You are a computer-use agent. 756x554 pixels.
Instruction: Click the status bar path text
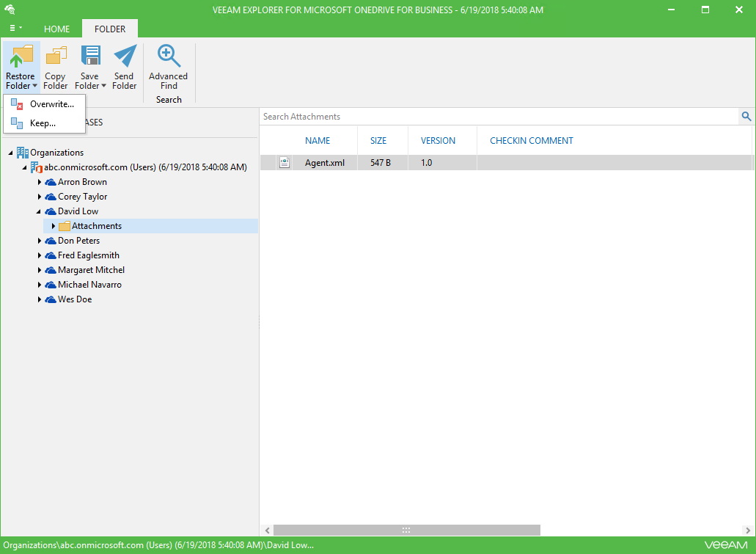(x=158, y=545)
